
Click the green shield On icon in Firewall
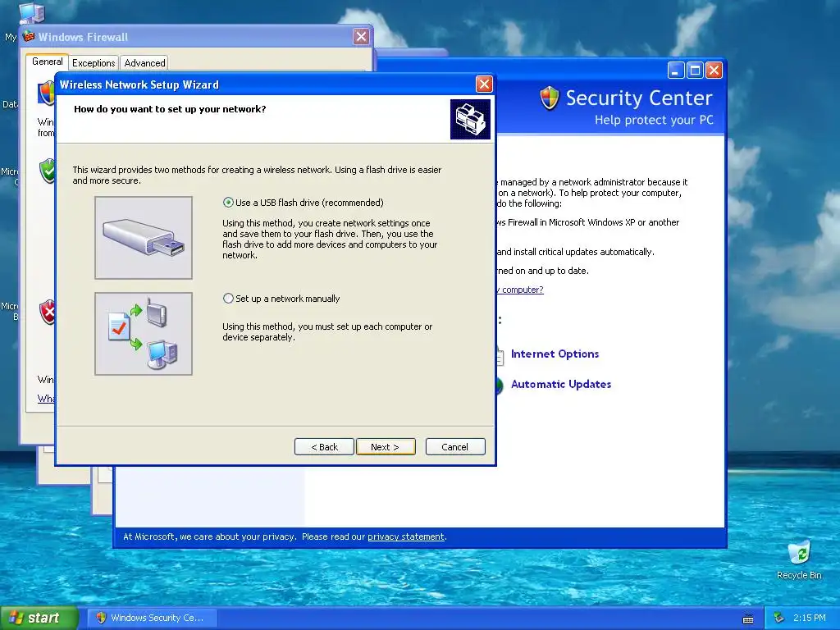point(48,171)
